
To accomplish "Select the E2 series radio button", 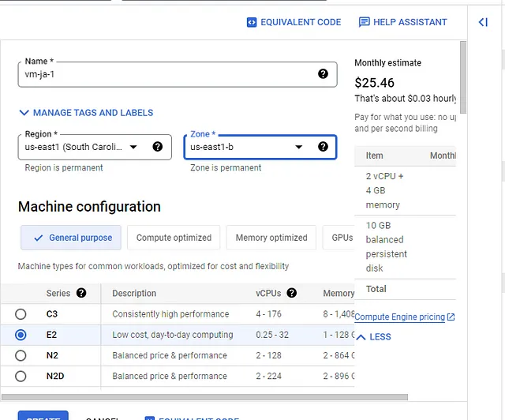I will click(21, 335).
